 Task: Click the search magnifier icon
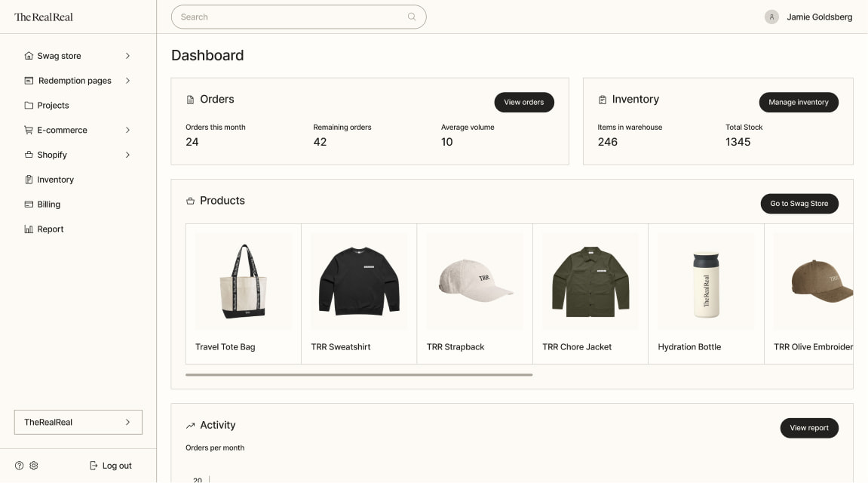point(412,17)
